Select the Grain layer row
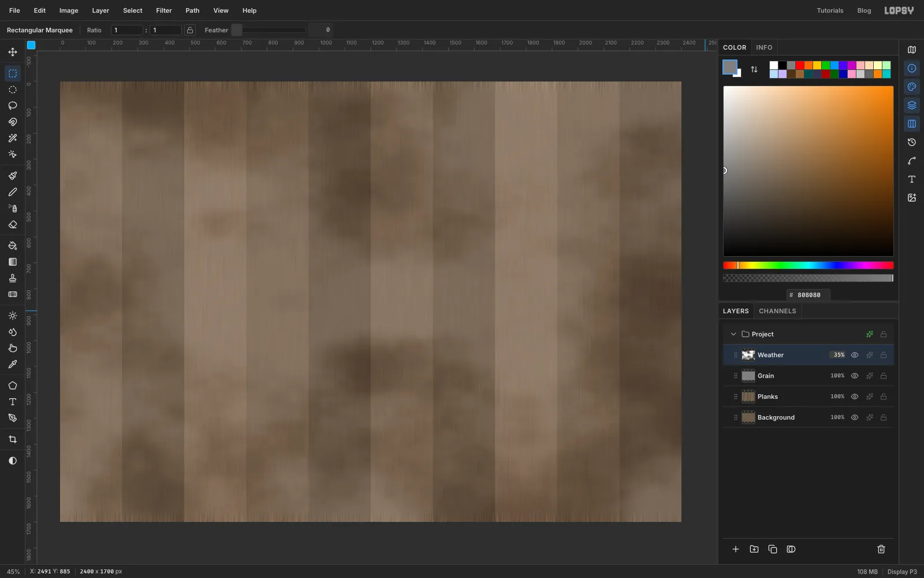924x578 pixels. coord(808,376)
